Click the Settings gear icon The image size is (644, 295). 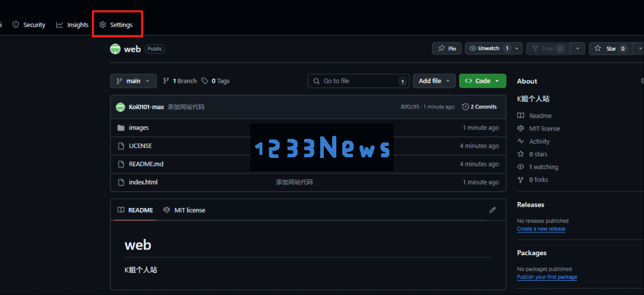point(103,25)
